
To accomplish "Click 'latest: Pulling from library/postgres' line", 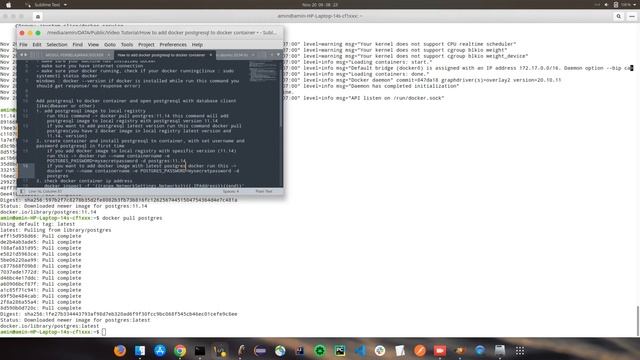I will 56,230.
